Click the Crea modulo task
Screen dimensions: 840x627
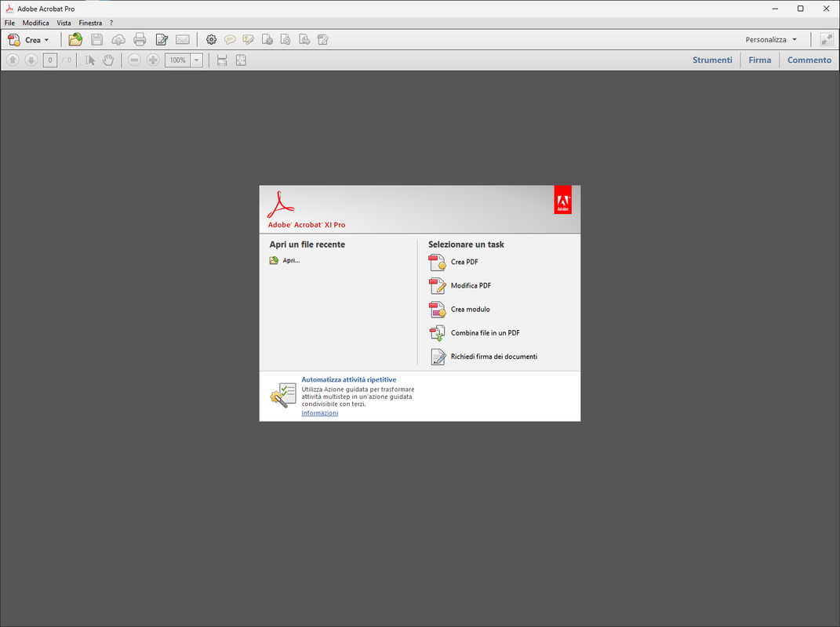tap(460, 309)
